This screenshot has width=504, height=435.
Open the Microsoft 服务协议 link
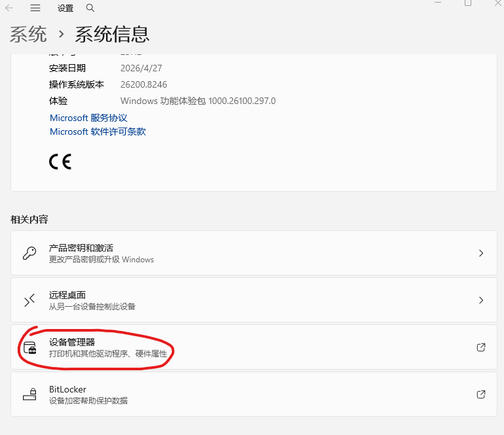(89, 118)
